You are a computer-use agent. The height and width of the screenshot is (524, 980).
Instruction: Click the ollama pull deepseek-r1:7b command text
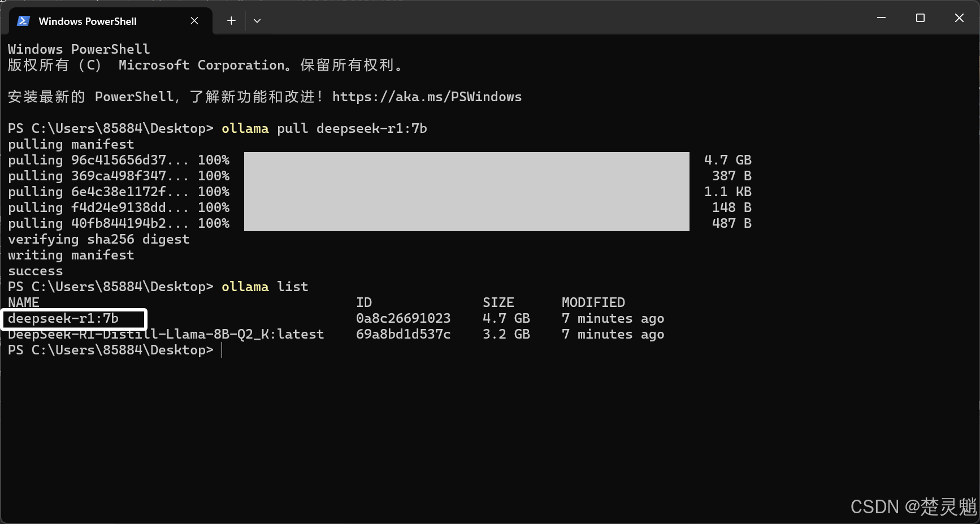pyautogui.click(x=324, y=128)
